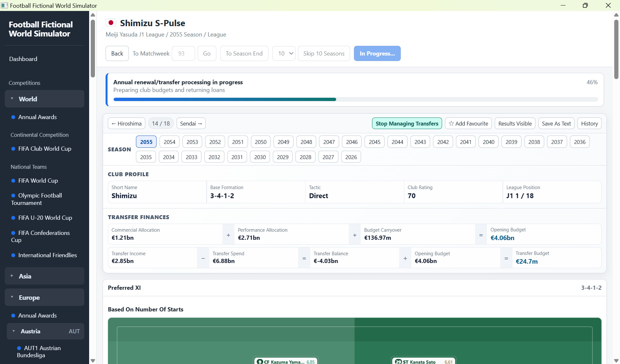Open FIFA Club World Cup
This screenshot has width=620, height=364.
[x=45, y=149]
